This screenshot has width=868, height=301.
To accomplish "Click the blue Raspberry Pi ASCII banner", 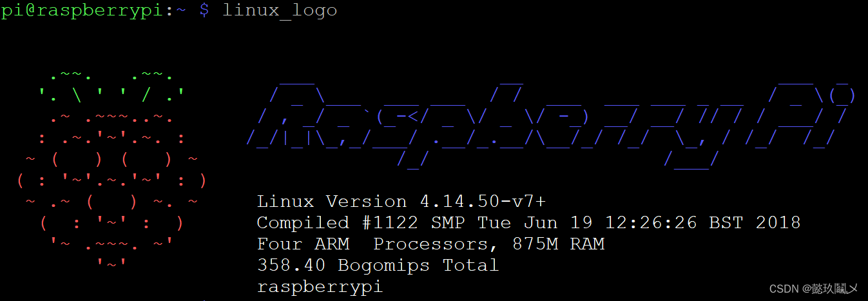I will (551, 124).
